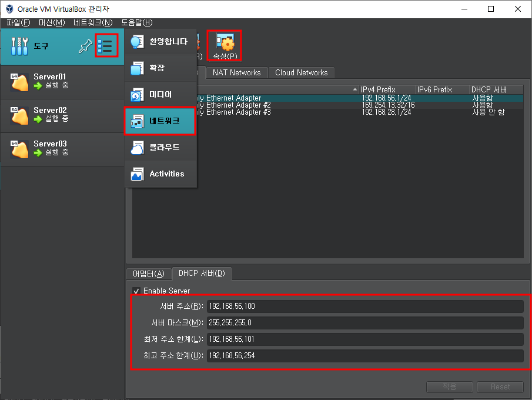The image size is (532, 400).
Task: Select the Server01 virtual machine
Action: point(62,82)
